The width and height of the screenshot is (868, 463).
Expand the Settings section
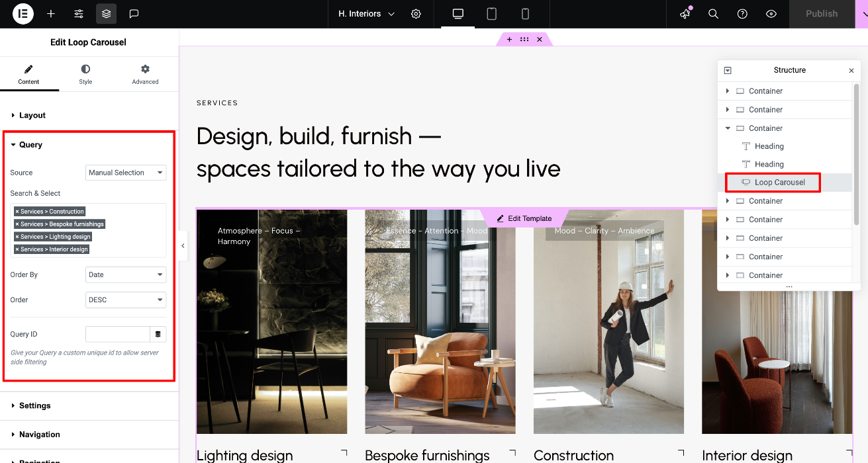(x=89, y=405)
